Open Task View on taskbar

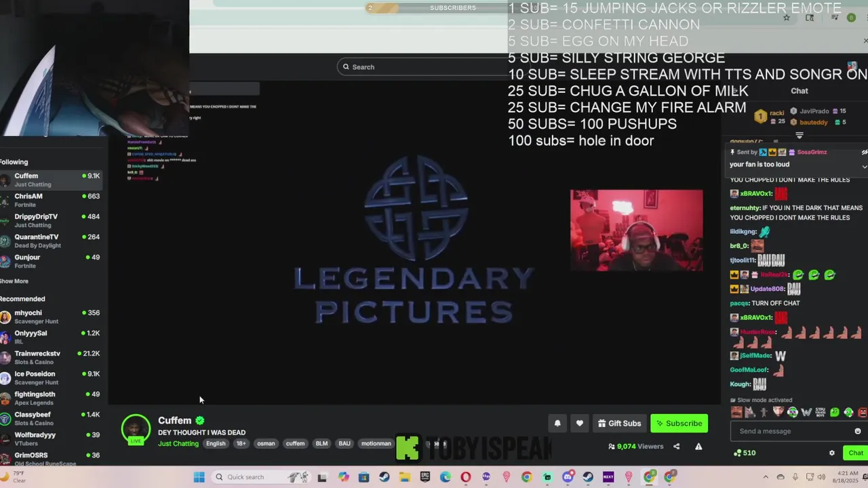click(x=322, y=477)
